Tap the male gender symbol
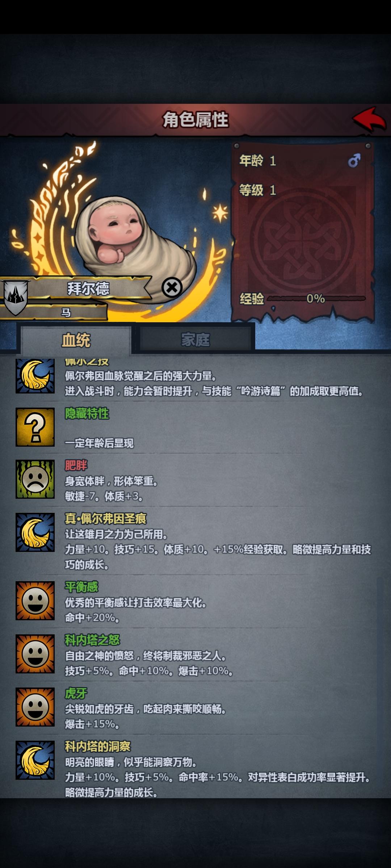Screen dimensions: 391x868 pos(354,161)
